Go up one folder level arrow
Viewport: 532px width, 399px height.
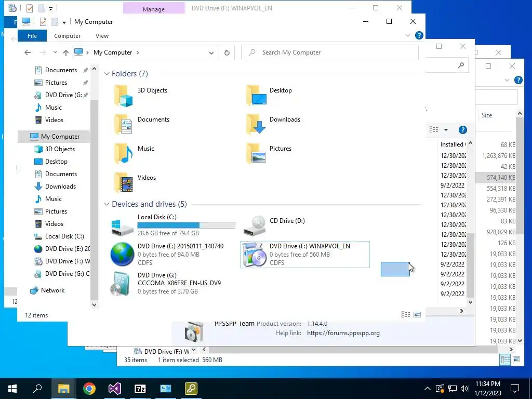(x=66, y=52)
